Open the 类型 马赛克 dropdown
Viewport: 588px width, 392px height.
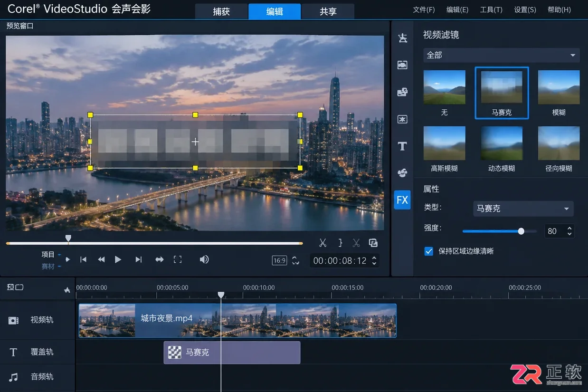point(523,209)
